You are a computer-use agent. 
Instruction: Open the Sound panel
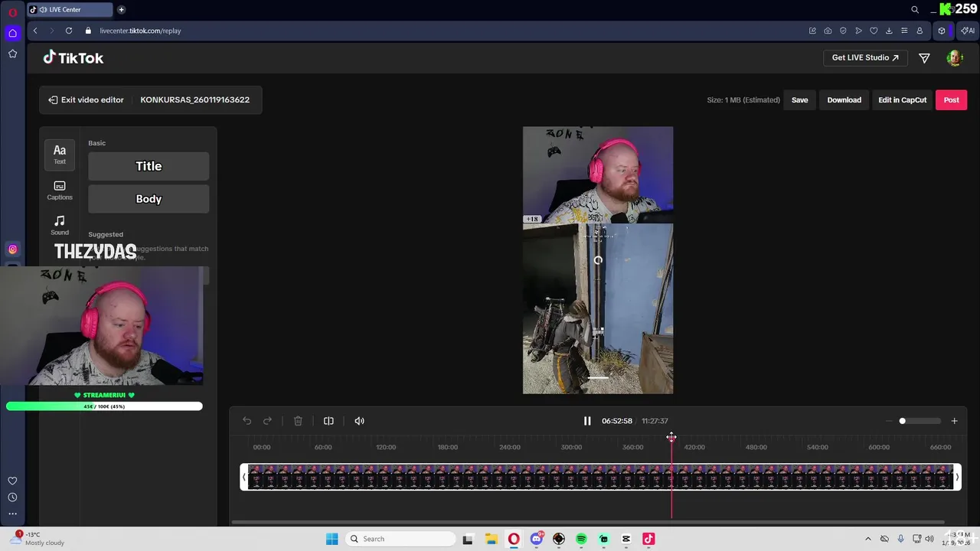click(60, 226)
